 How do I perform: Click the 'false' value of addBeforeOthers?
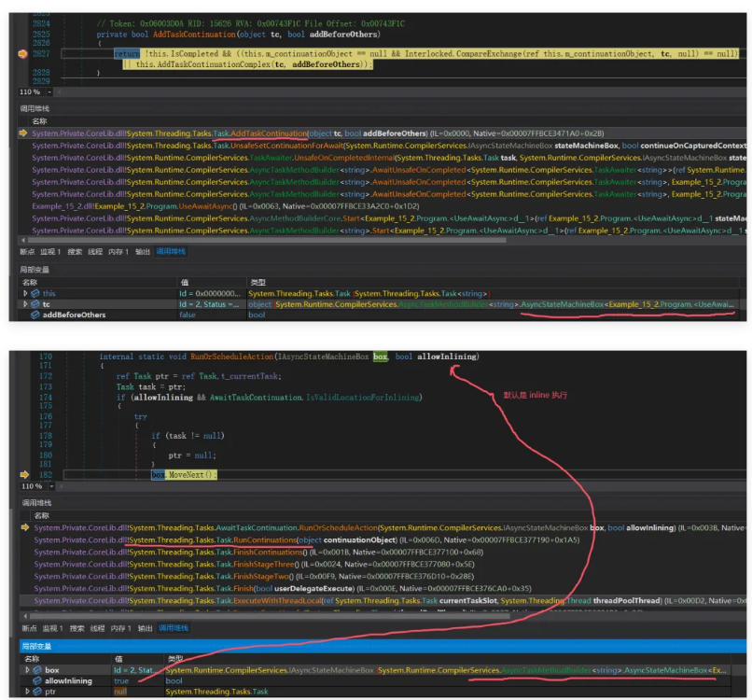click(x=188, y=315)
